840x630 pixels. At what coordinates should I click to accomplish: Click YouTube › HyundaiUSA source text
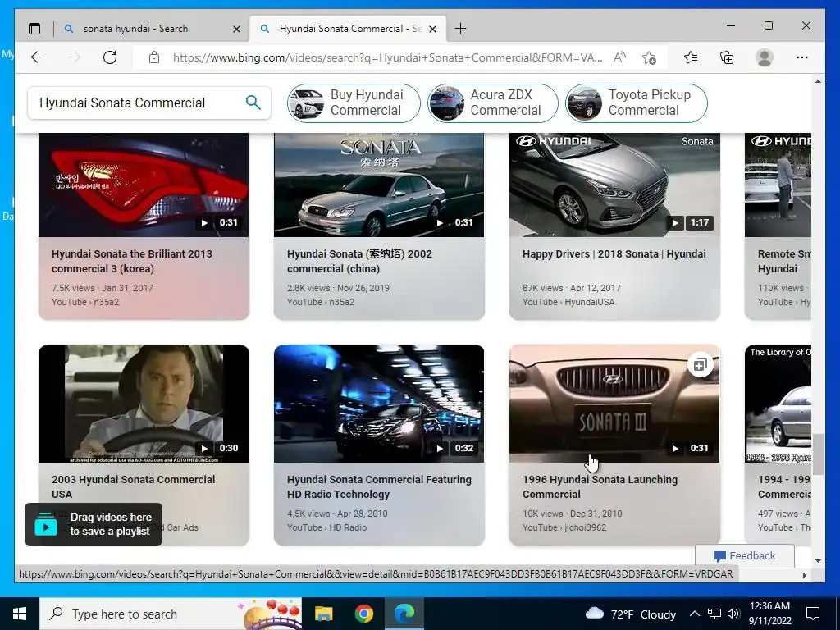click(568, 302)
